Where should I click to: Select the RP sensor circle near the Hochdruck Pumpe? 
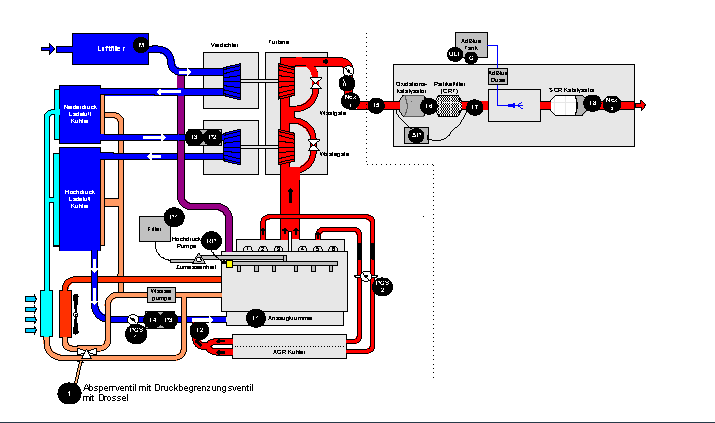[x=211, y=241]
